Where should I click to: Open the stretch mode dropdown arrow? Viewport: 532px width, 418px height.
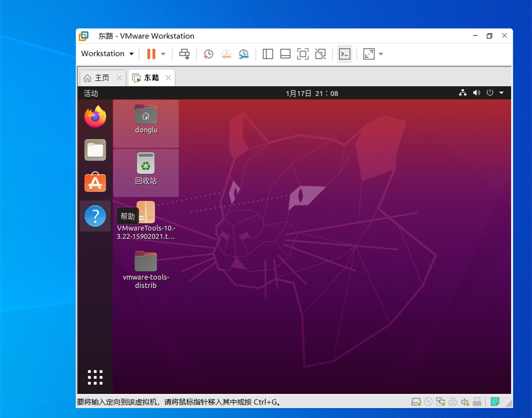tap(380, 53)
